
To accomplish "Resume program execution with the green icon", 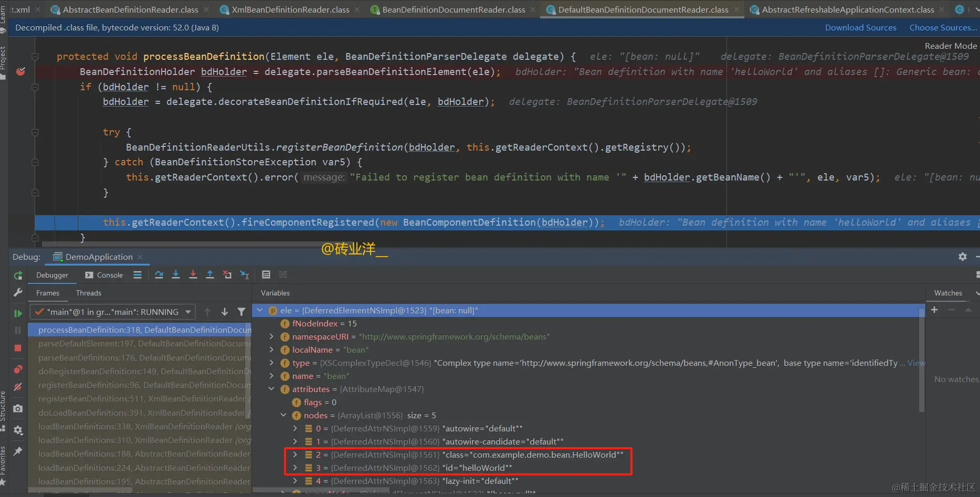I will pos(18,313).
